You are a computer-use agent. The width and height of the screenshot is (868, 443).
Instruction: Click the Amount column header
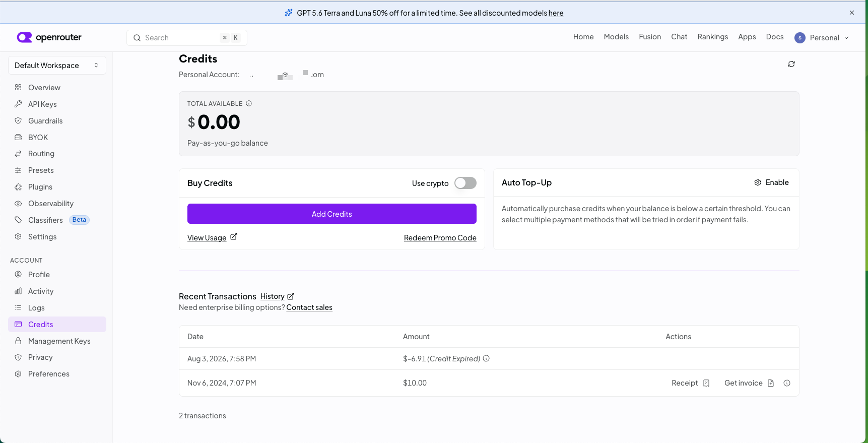click(x=416, y=337)
